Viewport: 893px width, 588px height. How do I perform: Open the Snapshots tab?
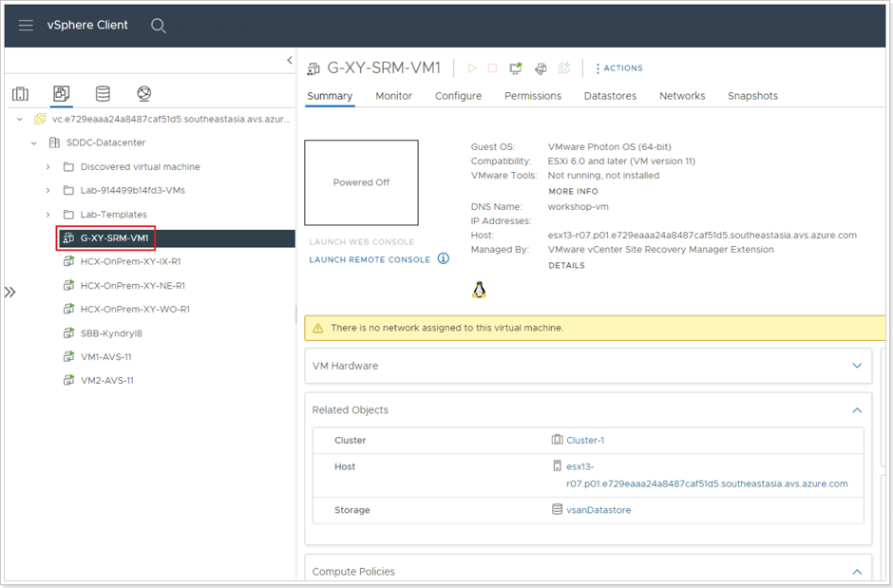click(752, 96)
